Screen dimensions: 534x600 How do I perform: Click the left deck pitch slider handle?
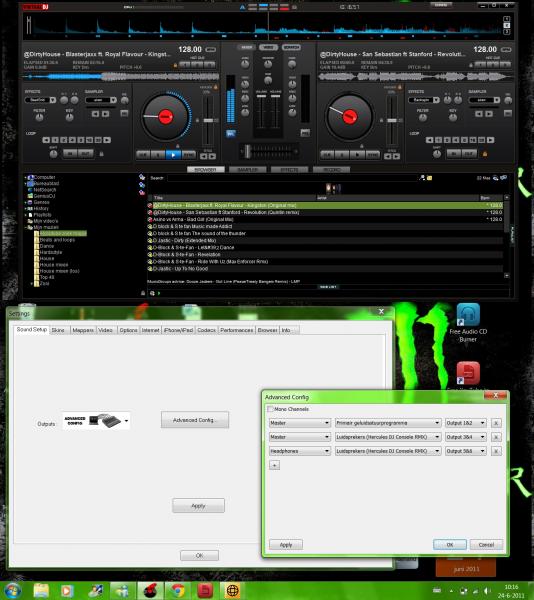[208, 121]
